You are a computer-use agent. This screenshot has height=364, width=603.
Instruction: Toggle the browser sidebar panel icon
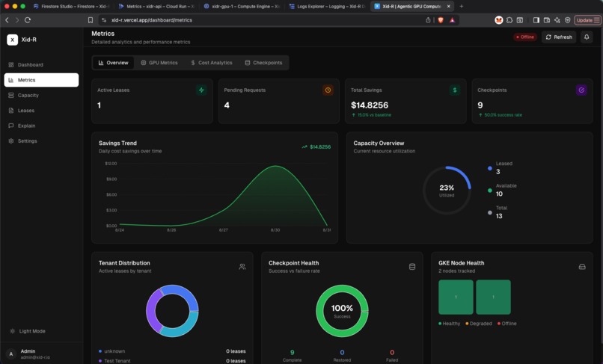point(536,20)
